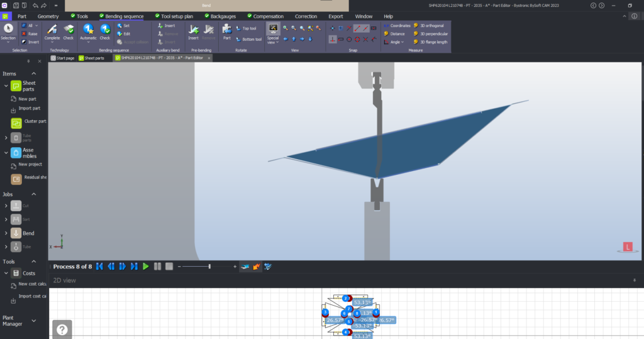
Task: Adjust the simulation speed slider
Action: 209,267
